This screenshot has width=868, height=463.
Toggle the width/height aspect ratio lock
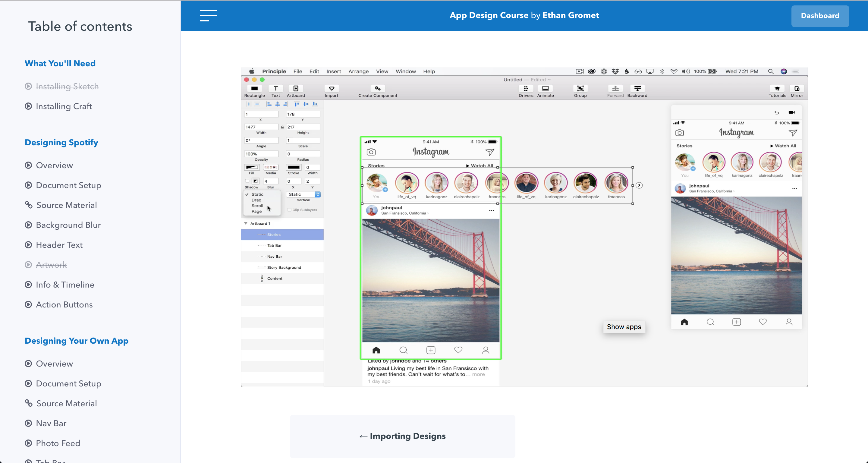point(282,127)
